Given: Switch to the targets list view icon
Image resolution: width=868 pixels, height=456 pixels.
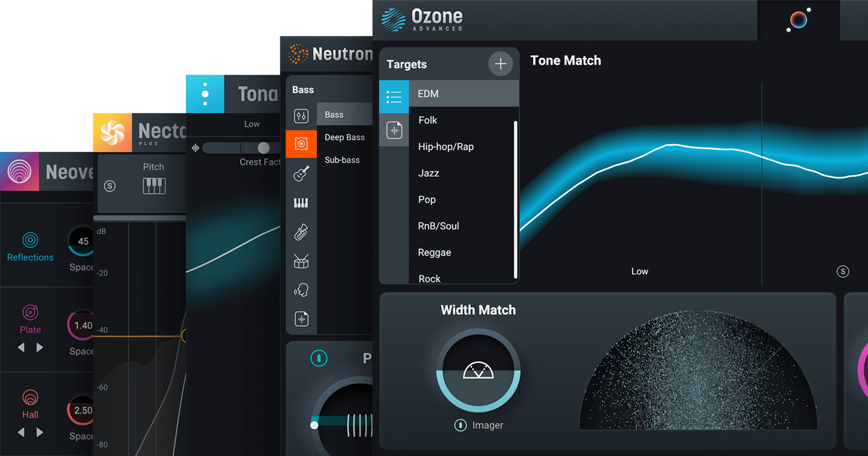Looking at the screenshot, I should click(x=394, y=97).
